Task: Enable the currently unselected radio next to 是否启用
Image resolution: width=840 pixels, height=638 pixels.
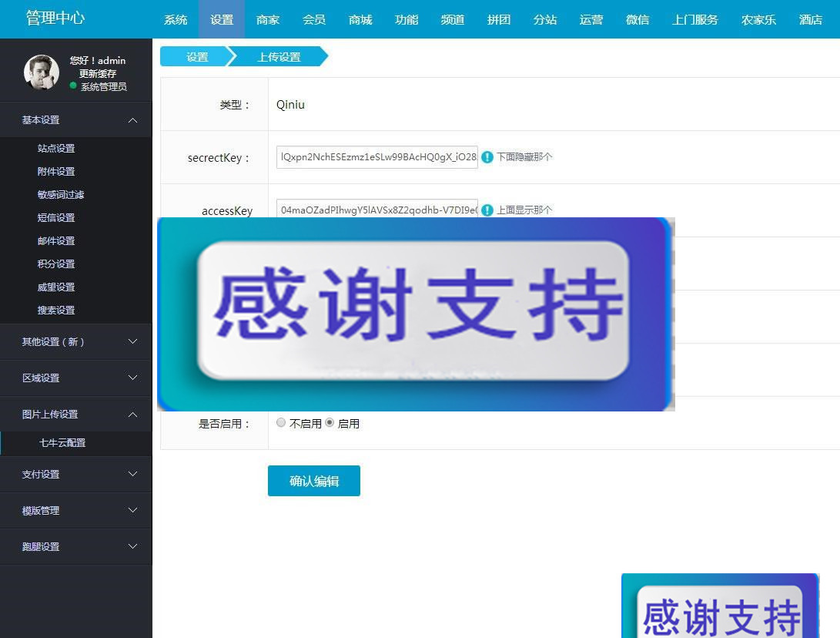Action: click(x=281, y=422)
